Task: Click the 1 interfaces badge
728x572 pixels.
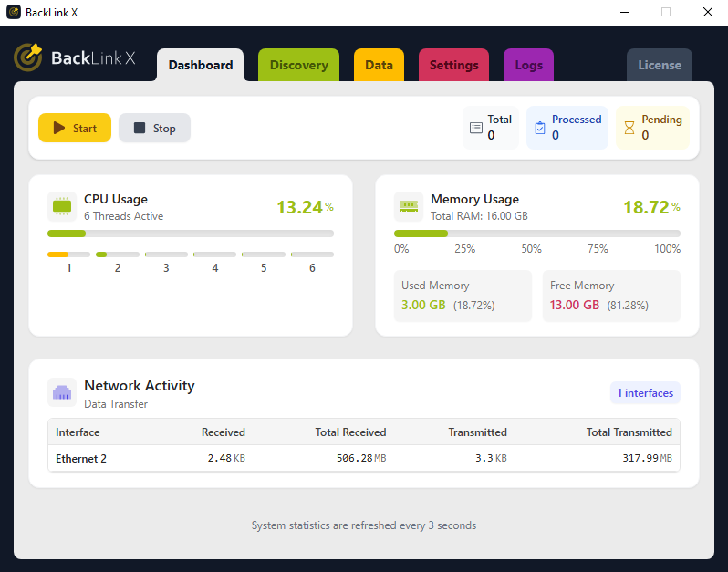Action: coord(645,393)
